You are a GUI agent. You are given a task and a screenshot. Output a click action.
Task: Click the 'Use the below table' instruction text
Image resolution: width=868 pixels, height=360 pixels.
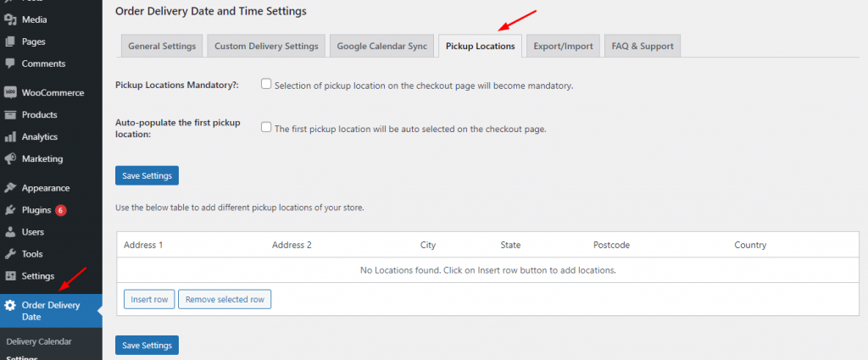click(240, 208)
